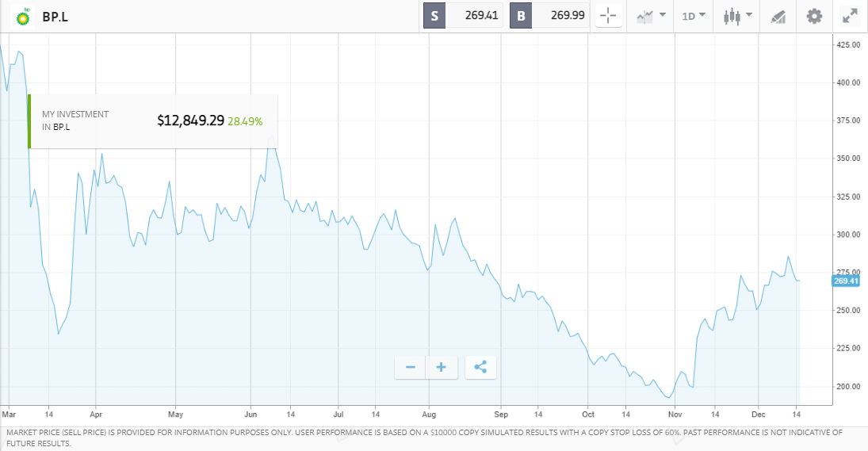Click the sell price 269.41 field
Image resolution: width=868 pixels, height=451 pixels.
(x=474, y=16)
